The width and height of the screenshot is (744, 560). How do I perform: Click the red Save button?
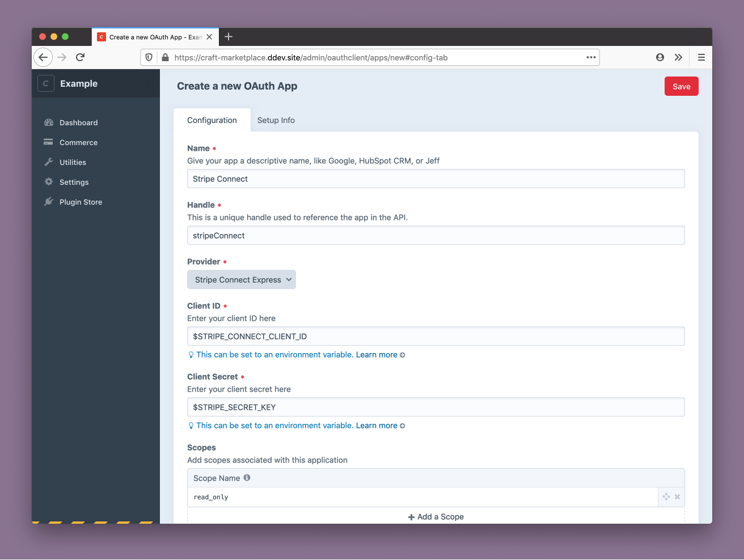click(682, 86)
